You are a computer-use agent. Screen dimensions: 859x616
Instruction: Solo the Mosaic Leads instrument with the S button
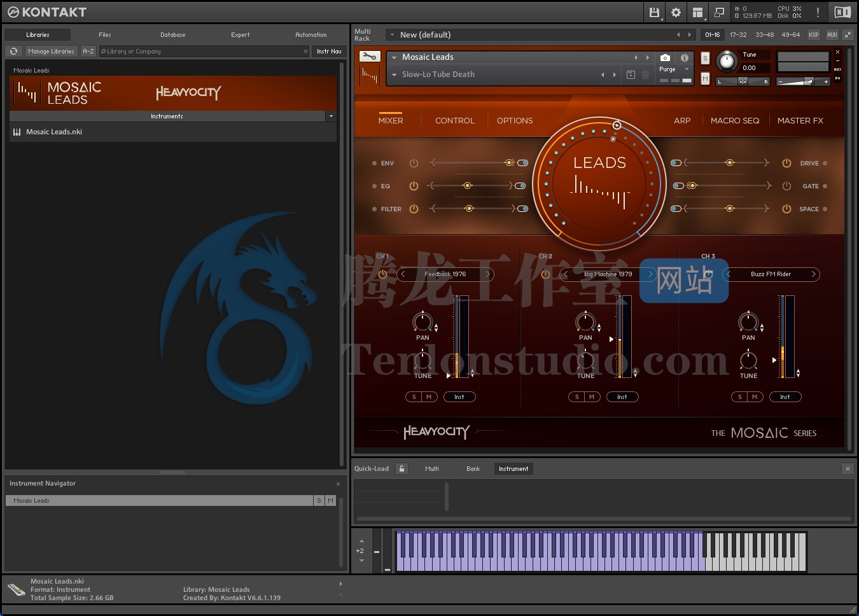coord(705,58)
